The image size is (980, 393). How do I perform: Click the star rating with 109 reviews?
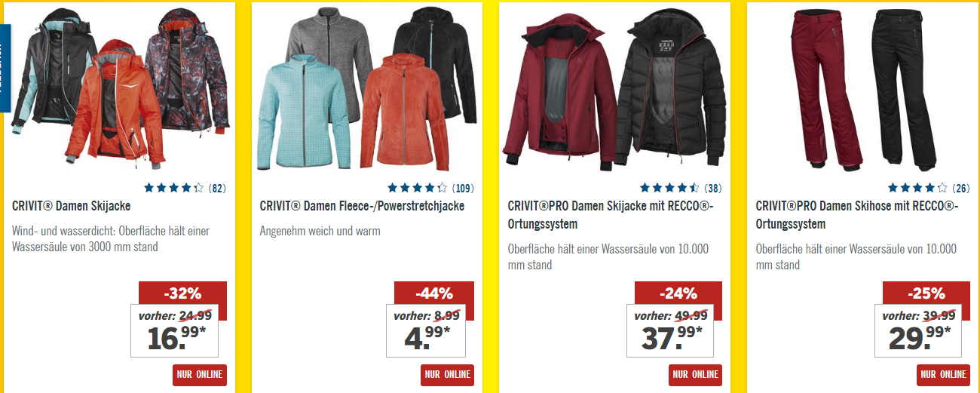[x=430, y=188]
